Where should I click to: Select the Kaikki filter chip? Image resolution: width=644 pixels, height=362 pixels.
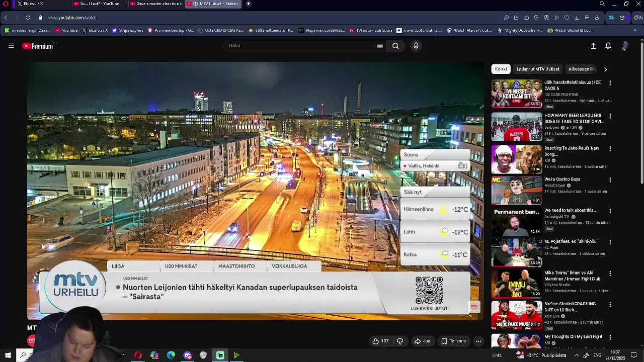pos(501,69)
